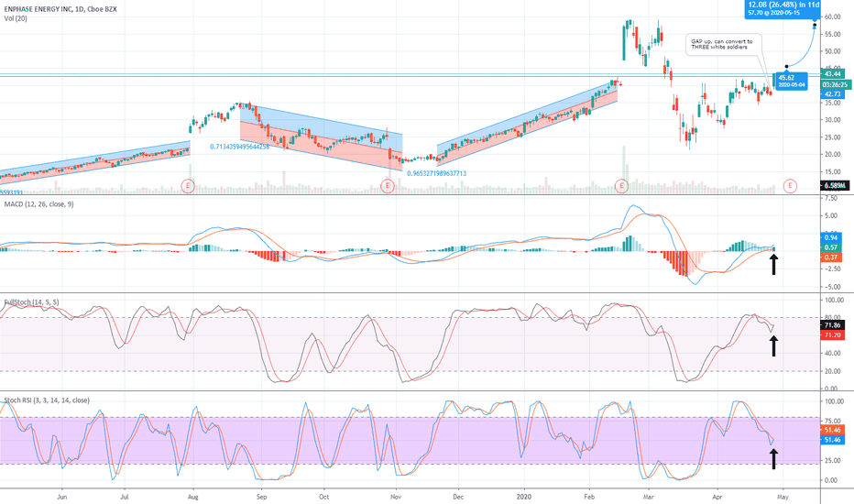Click the Aug label on time axis
This screenshot has width=854, height=504.
point(192,497)
